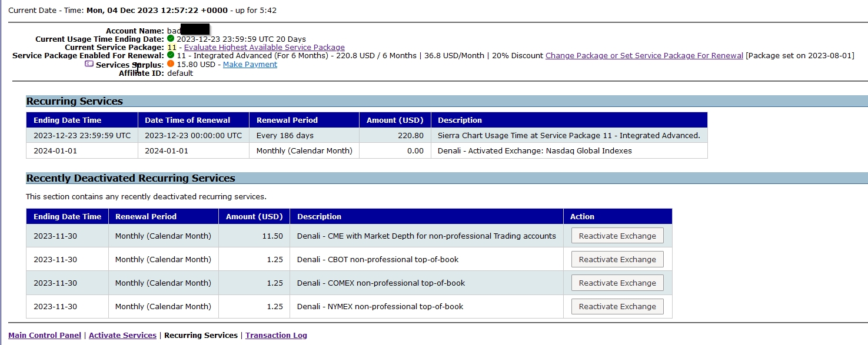This screenshot has width=868, height=345.
Task: Click the COMEX non-professional top-of-book description
Action: tap(381, 283)
